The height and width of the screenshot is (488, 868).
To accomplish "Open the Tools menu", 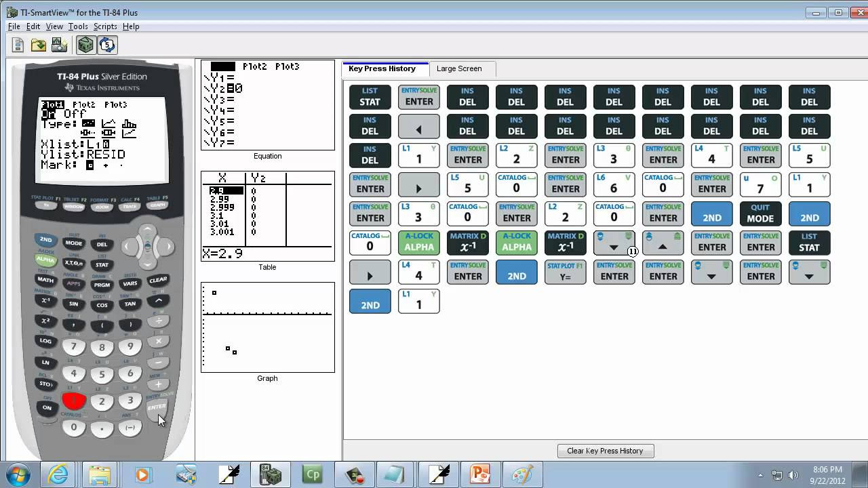I will pyautogui.click(x=78, y=26).
